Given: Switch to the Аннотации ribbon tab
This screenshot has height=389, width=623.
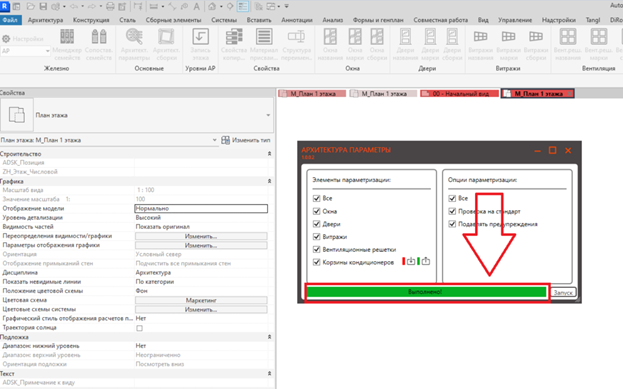Looking at the screenshot, I should click(297, 20).
